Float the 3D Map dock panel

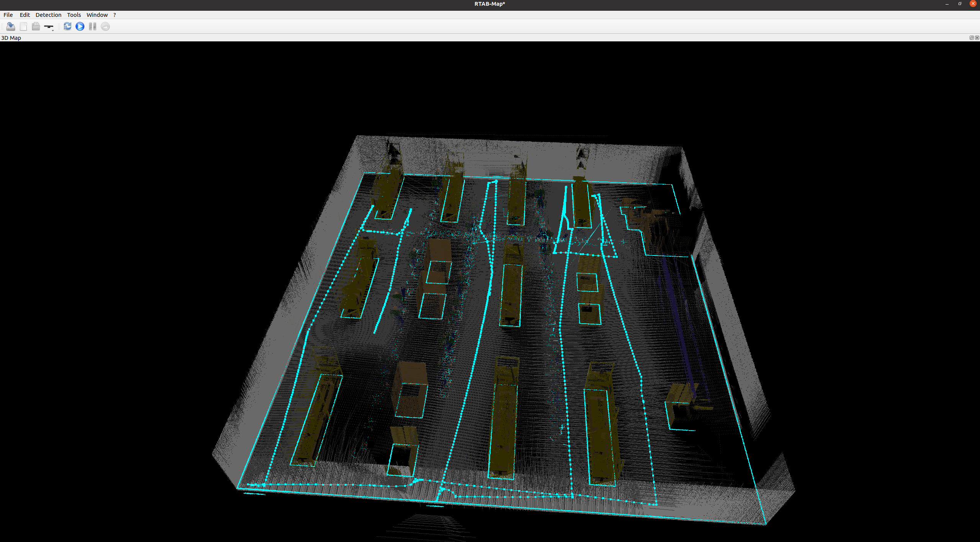[x=971, y=38]
